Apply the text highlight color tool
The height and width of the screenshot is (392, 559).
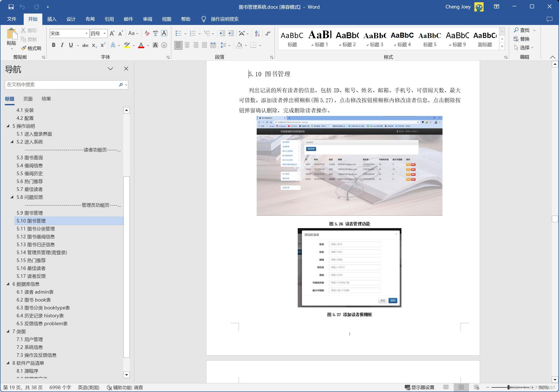127,45
